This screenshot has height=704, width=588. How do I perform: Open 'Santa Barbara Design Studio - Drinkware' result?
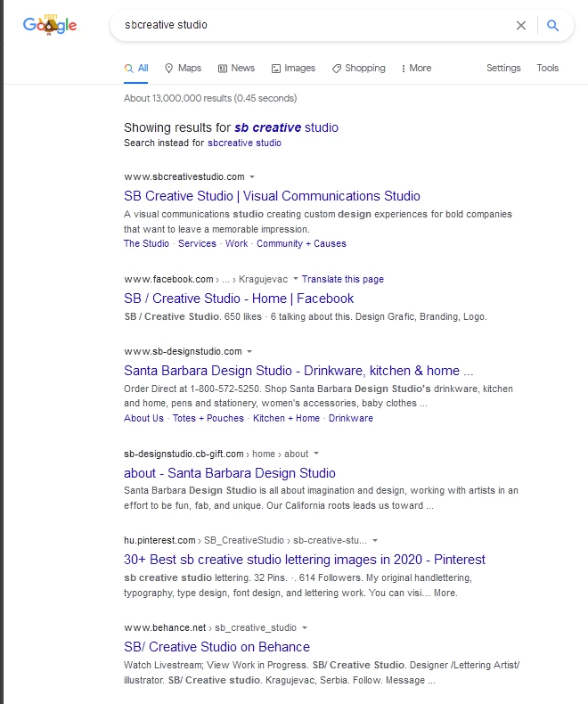(298, 371)
